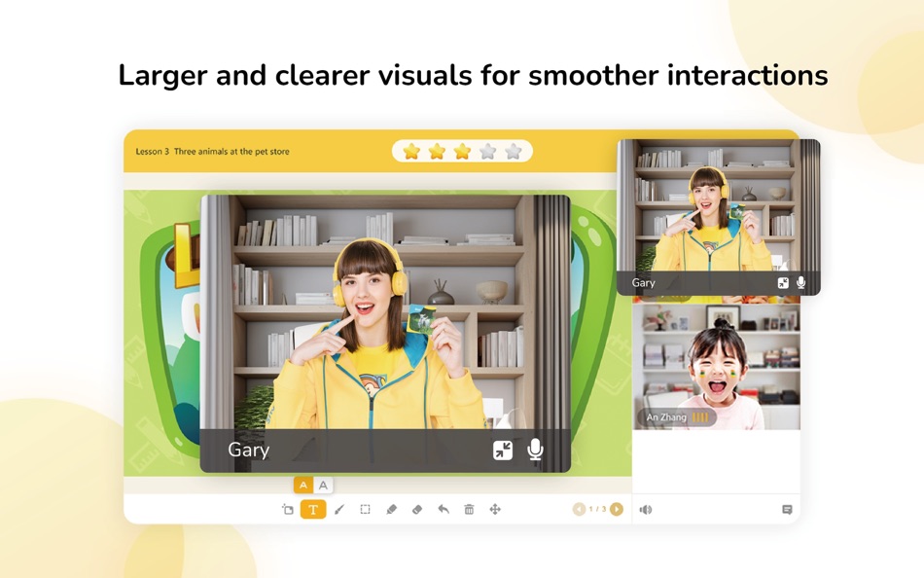
Task: Choose the orange highlighted text size A
Action: click(x=302, y=486)
